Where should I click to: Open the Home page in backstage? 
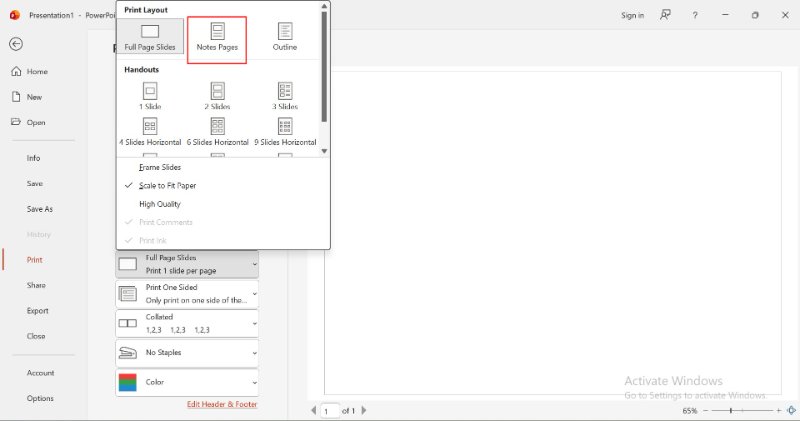[x=30, y=71]
